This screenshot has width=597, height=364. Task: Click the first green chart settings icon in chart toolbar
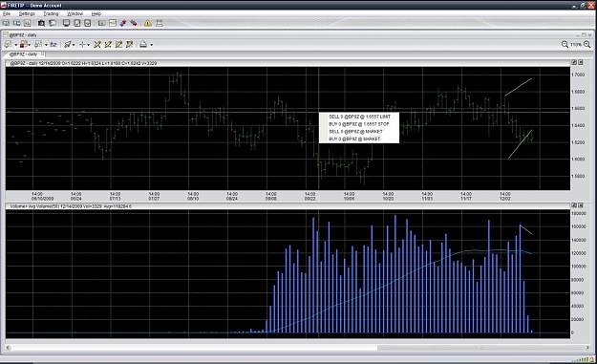tap(8, 45)
